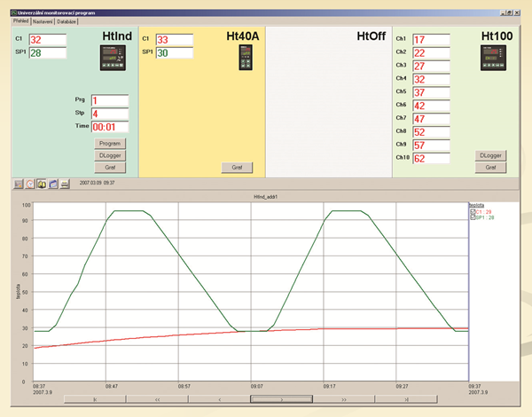
Task: Jump to graph end with >| button
Action: [405, 400]
